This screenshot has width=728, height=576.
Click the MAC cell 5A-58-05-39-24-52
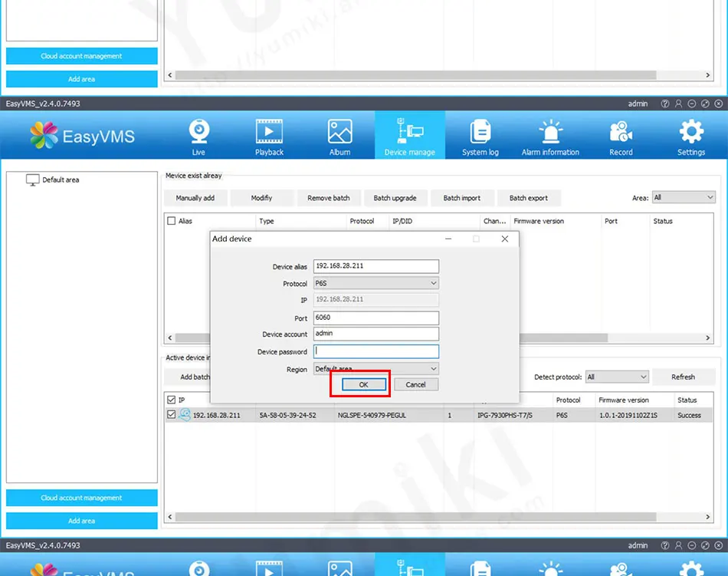(x=287, y=415)
